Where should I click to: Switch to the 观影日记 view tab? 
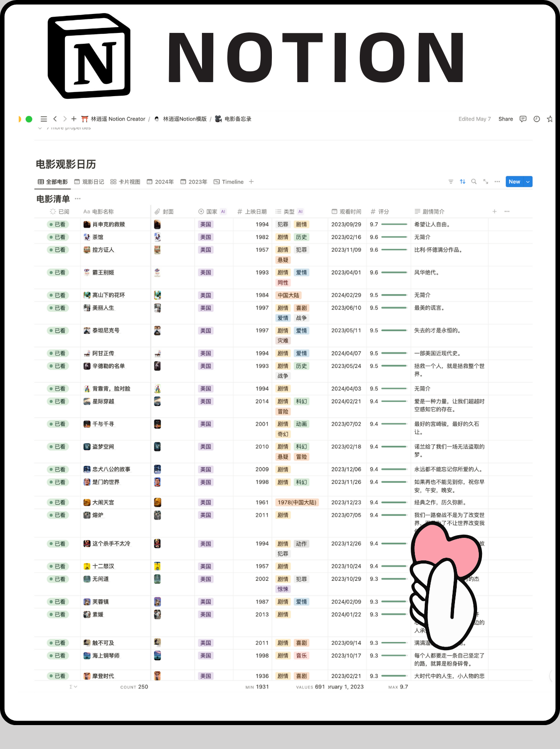89,182
